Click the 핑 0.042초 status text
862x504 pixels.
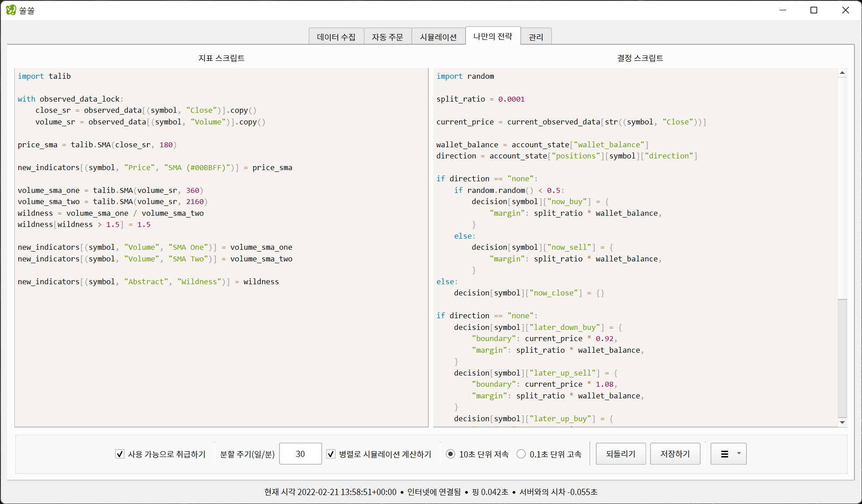click(490, 492)
